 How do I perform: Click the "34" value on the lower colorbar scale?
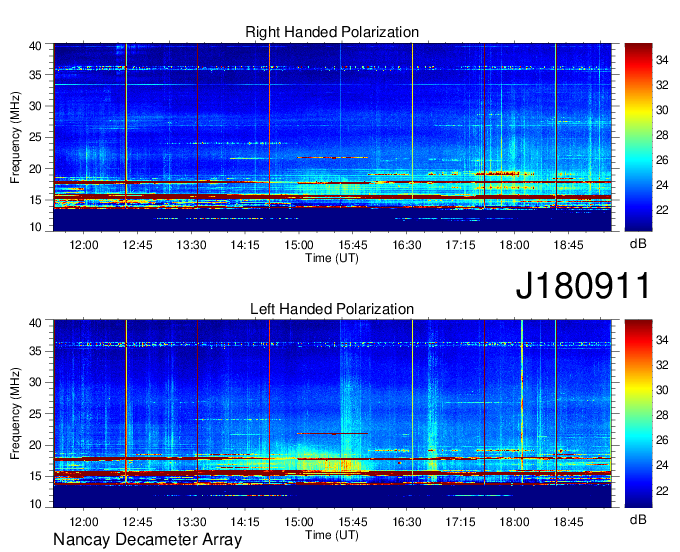tap(662, 340)
